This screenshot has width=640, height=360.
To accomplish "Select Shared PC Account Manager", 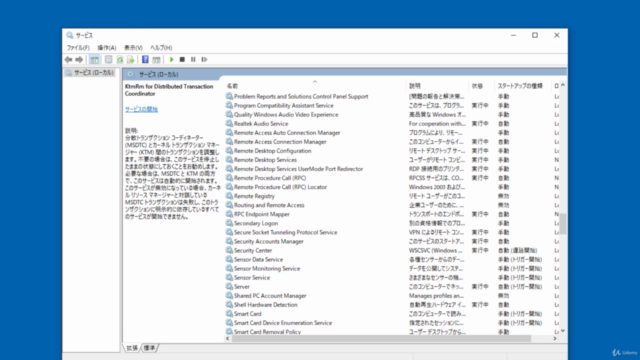I will click(270, 296).
